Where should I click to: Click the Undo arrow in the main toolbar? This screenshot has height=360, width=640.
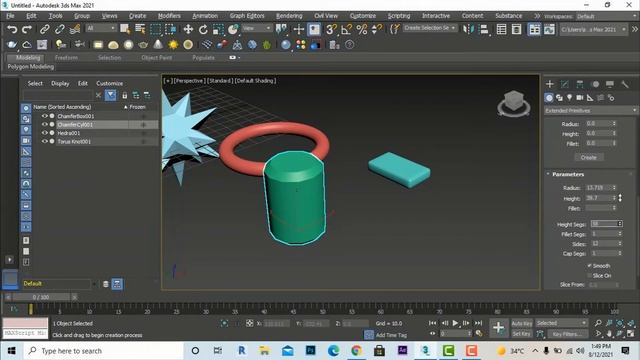[12, 29]
